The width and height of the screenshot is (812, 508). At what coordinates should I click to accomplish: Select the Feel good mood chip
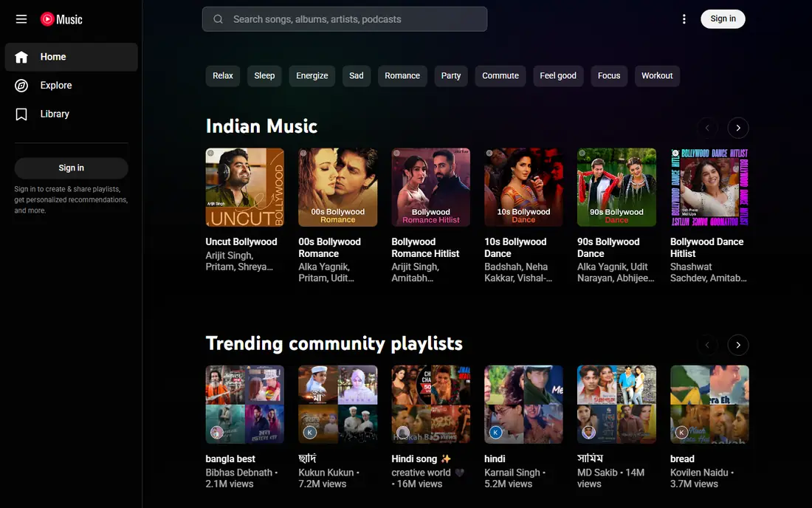(558, 75)
